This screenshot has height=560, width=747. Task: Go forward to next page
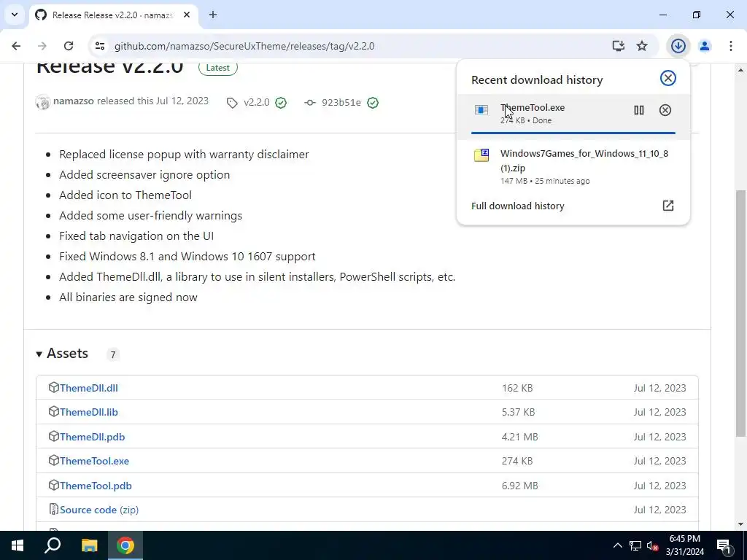click(42, 46)
